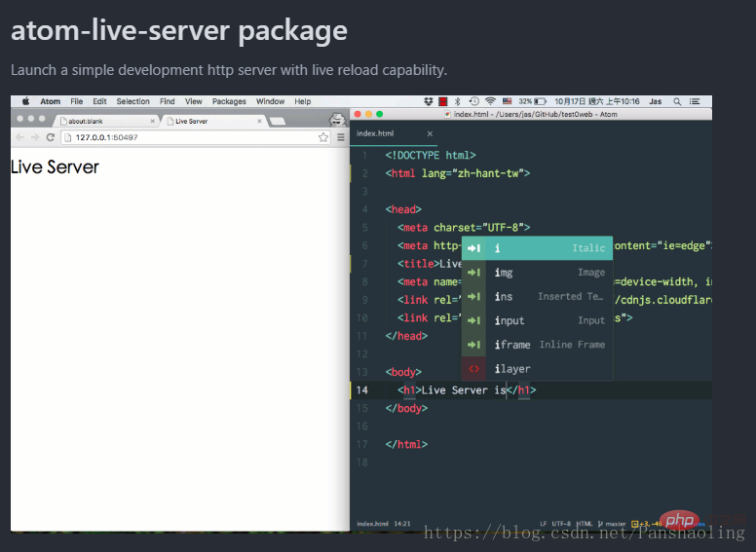Open the View menu
Screen dimensions: 756x552
(x=193, y=101)
